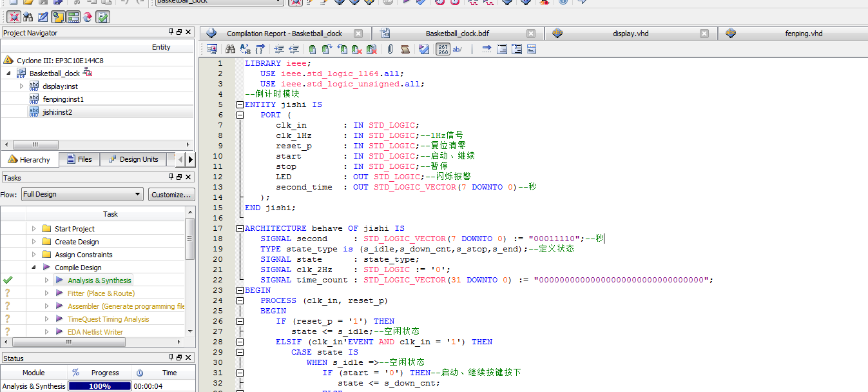Toggle line numbers display button

click(x=443, y=49)
